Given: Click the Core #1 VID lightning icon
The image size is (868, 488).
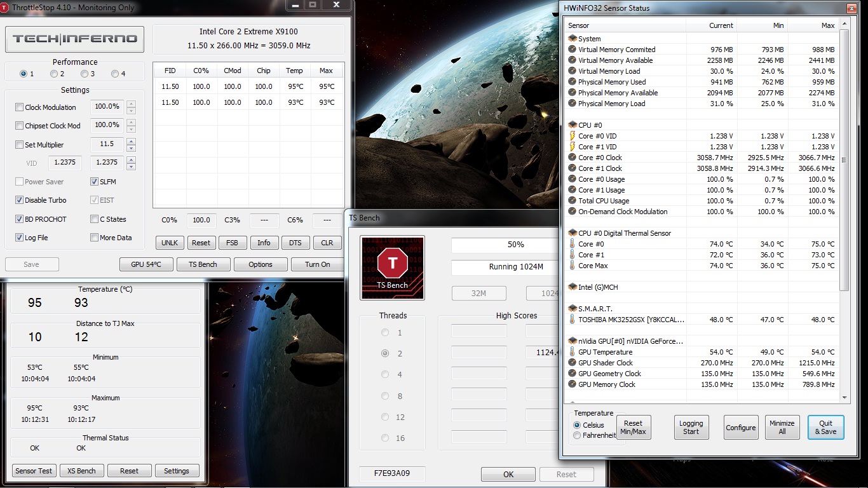Looking at the screenshot, I should click(573, 147).
